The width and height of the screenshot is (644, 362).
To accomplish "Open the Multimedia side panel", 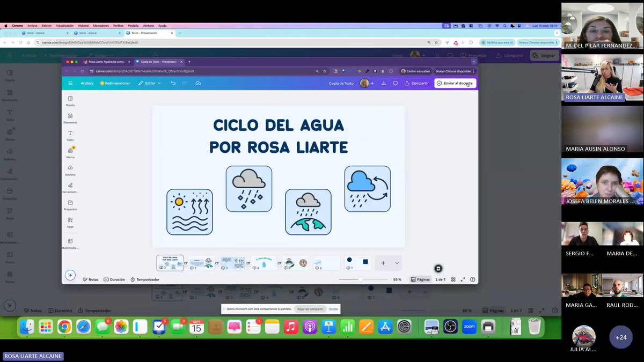I will click(70, 244).
